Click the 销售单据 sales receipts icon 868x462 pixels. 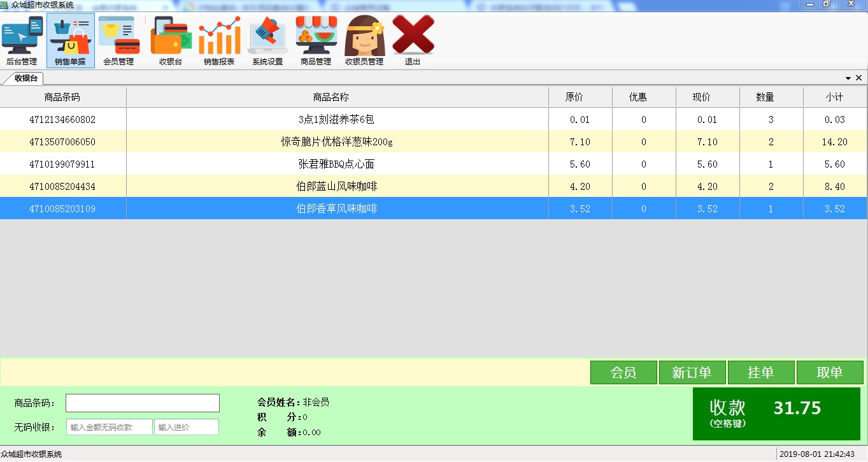pos(70,40)
